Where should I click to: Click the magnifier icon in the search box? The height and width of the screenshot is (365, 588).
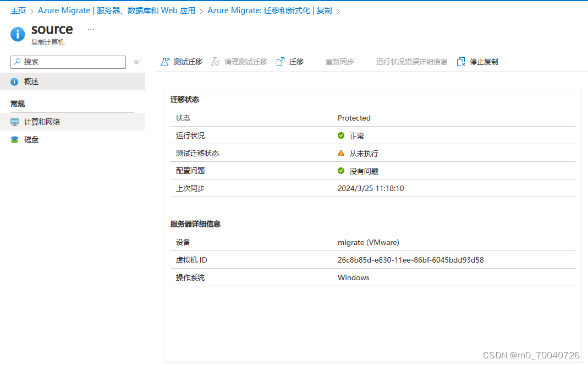pos(17,62)
